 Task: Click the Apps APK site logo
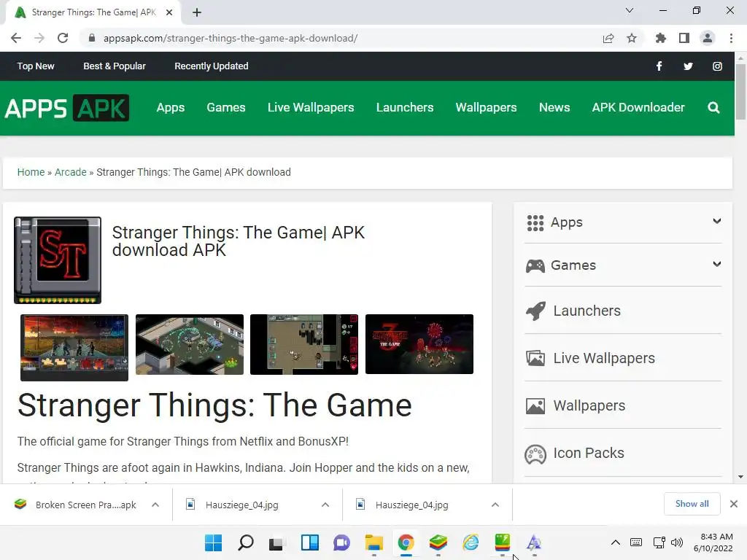pyautogui.click(x=67, y=108)
